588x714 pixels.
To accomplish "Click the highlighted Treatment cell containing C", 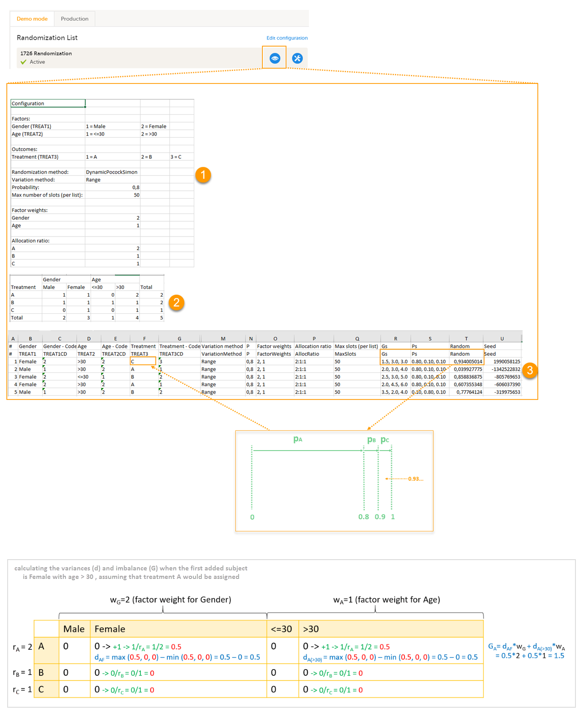I will coord(143,361).
